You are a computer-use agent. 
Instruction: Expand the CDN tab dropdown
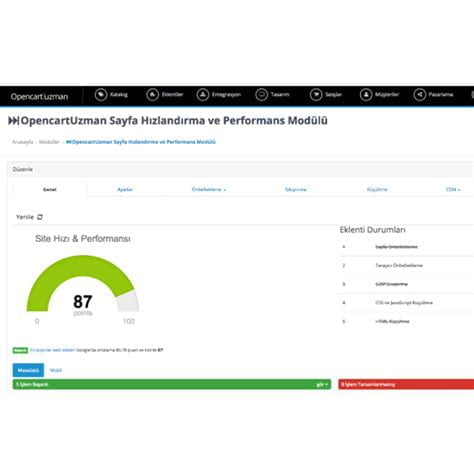tap(453, 190)
